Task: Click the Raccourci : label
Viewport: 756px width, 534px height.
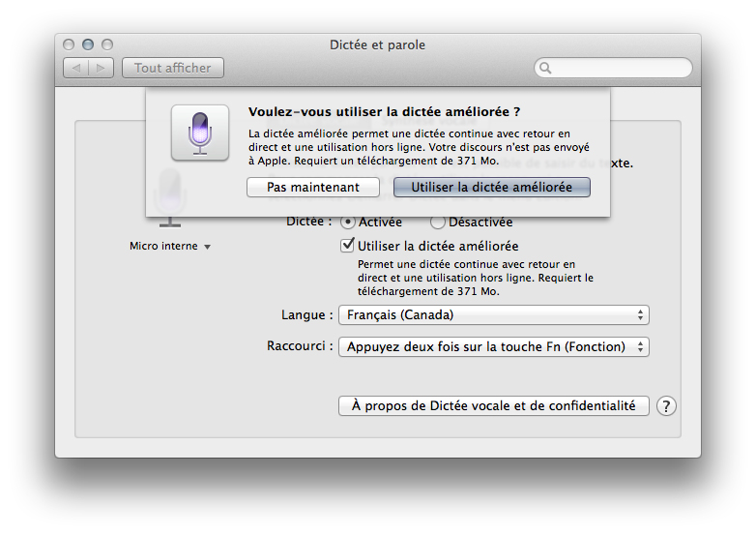Action: coord(300,346)
